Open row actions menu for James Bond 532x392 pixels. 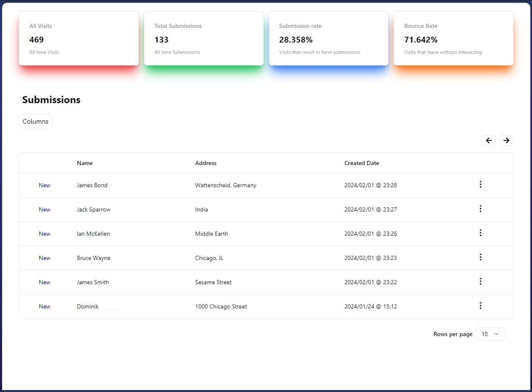click(x=480, y=184)
